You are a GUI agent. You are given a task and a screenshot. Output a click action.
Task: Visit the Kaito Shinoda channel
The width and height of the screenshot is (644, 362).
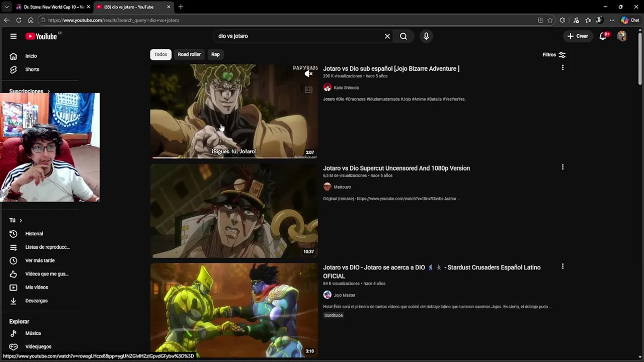coord(346,88)
